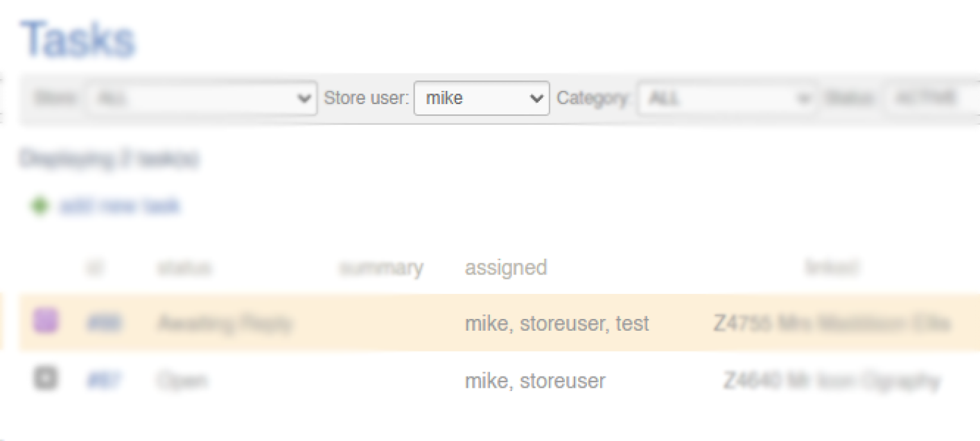
Task: Expand the Store filter dropdown
Action: (x=202, y=98)
